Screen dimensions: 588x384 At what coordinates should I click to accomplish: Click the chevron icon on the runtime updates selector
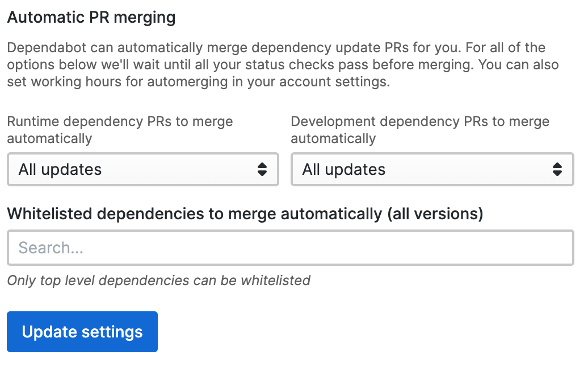[x=263, y=169]
